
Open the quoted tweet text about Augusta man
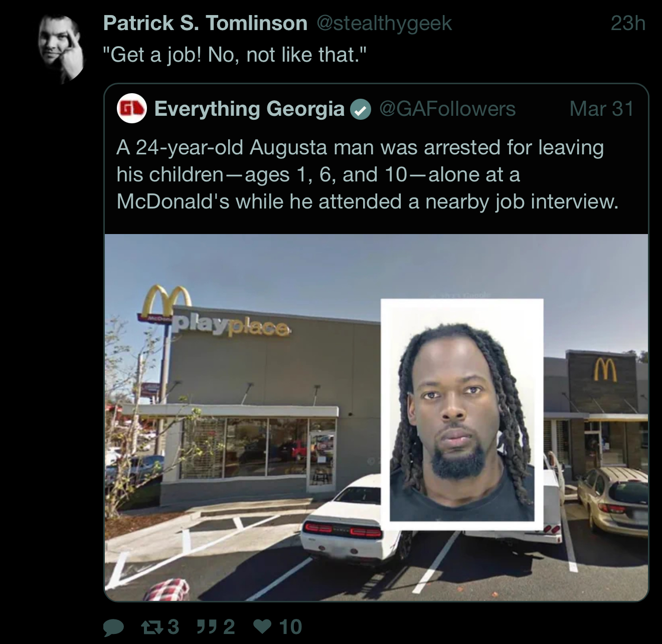(368, 174)
